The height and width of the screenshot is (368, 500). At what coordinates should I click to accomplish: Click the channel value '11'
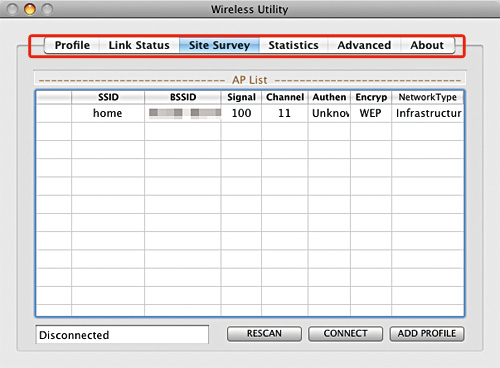click(285, 113)
